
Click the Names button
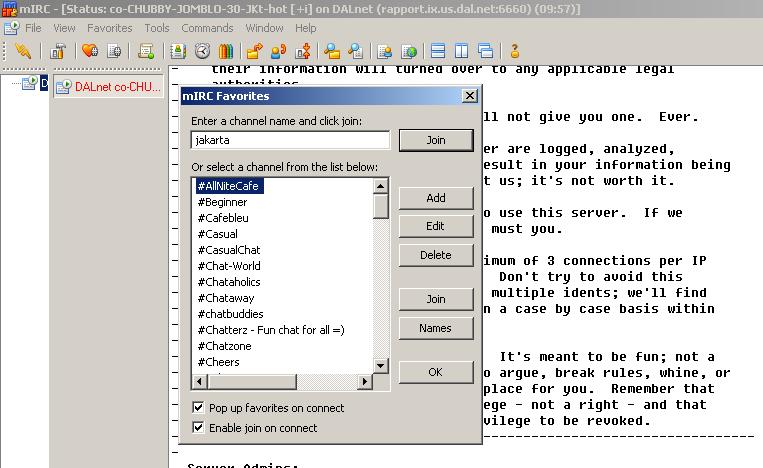436,328
